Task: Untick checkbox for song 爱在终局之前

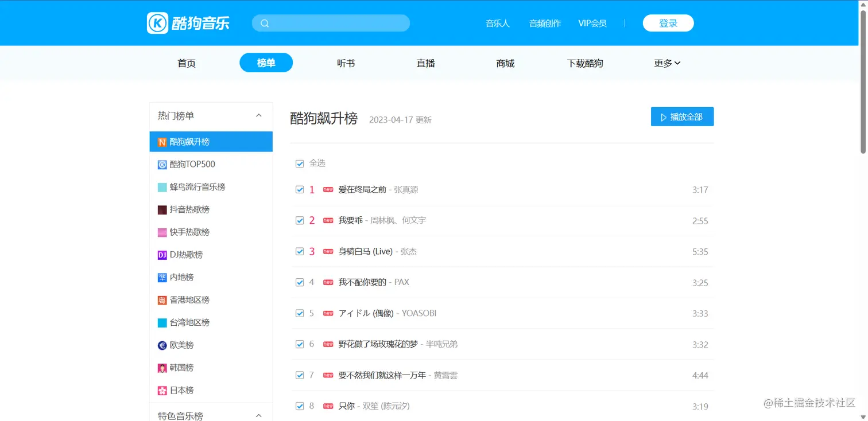Action: tap(299, 189)
